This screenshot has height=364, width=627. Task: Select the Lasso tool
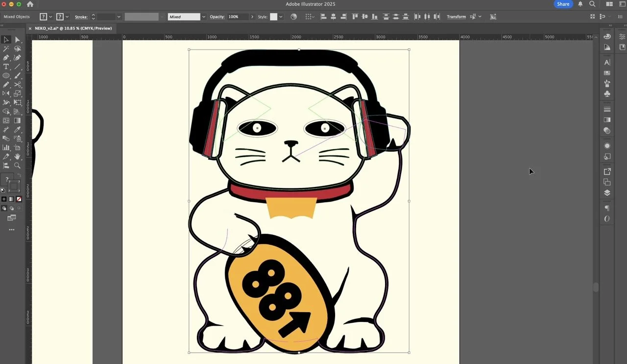[17, 49]
